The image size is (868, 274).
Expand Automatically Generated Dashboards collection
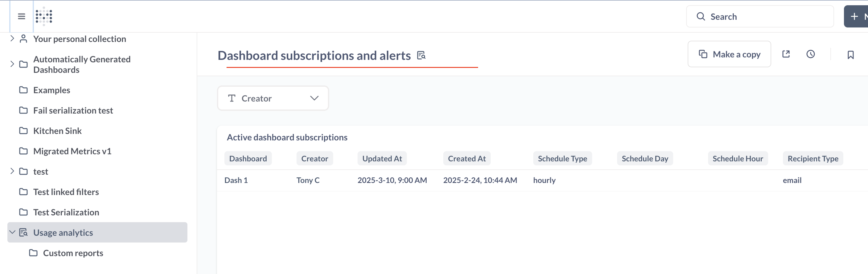tap(12, 64)
